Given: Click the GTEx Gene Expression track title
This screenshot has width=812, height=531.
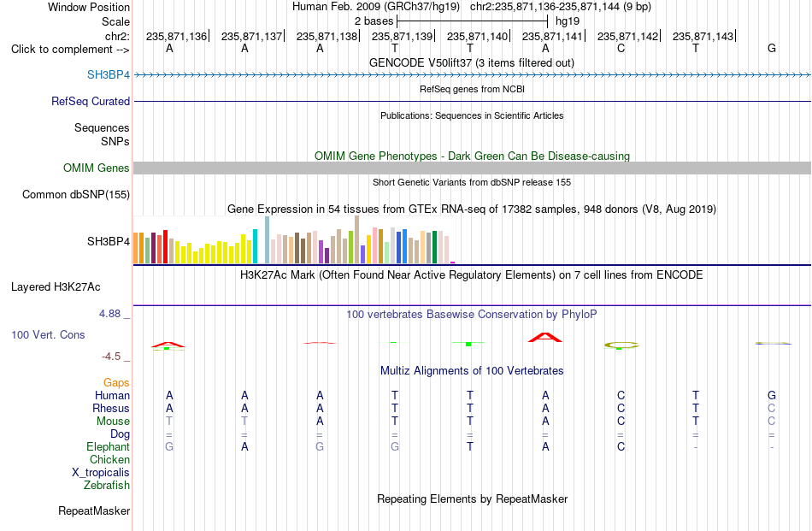Looking at the screenshot, I should (472, 209).
